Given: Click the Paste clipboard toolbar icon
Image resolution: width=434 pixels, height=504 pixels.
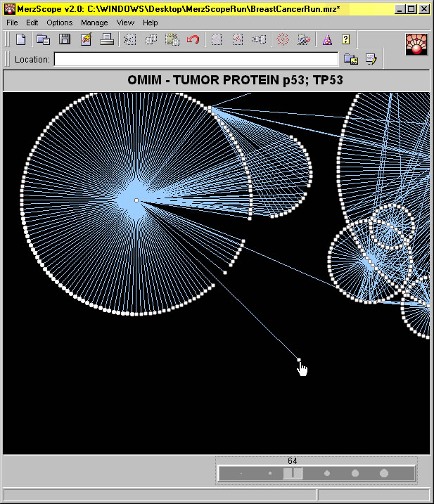Looking at the screenshot, I should click(172, 40).
